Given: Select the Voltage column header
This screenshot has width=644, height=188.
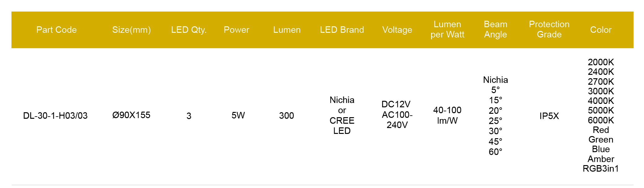Looking at the screenshot, I should pyautogui.click(x=397, y=30).
